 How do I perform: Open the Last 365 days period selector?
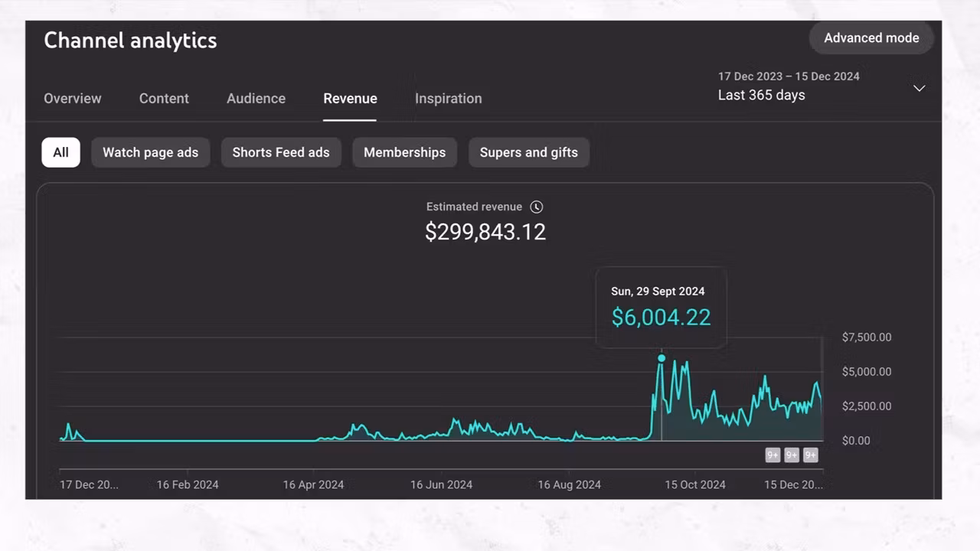pos(761,95)
